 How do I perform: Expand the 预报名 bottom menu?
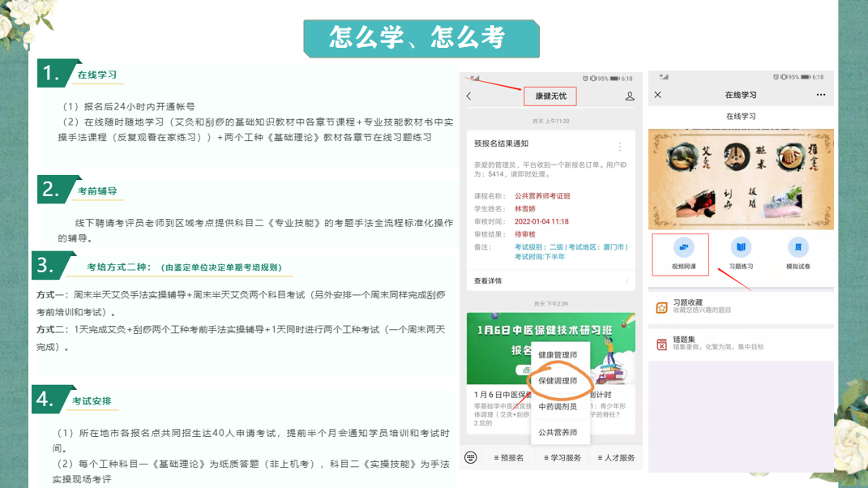pos(509,458)
